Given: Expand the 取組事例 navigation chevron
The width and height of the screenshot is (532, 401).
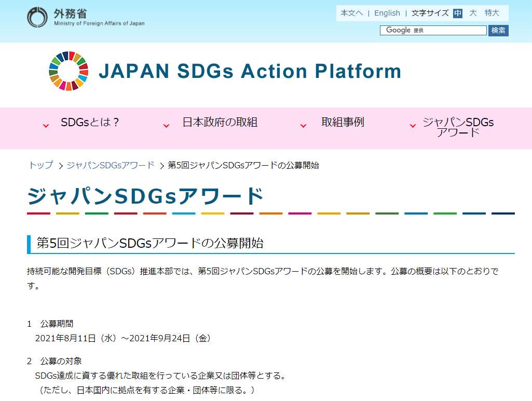Looking at the screenshot, I should (x=303, y=126).
